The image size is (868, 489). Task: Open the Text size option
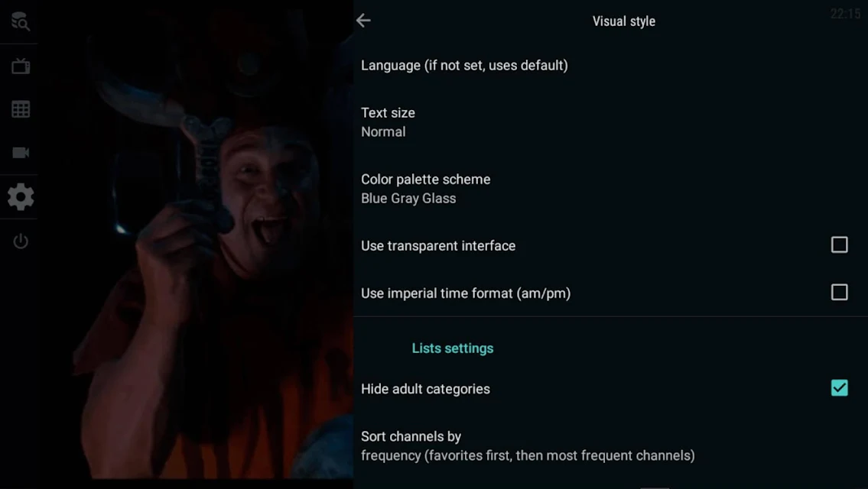click(610, 121)
